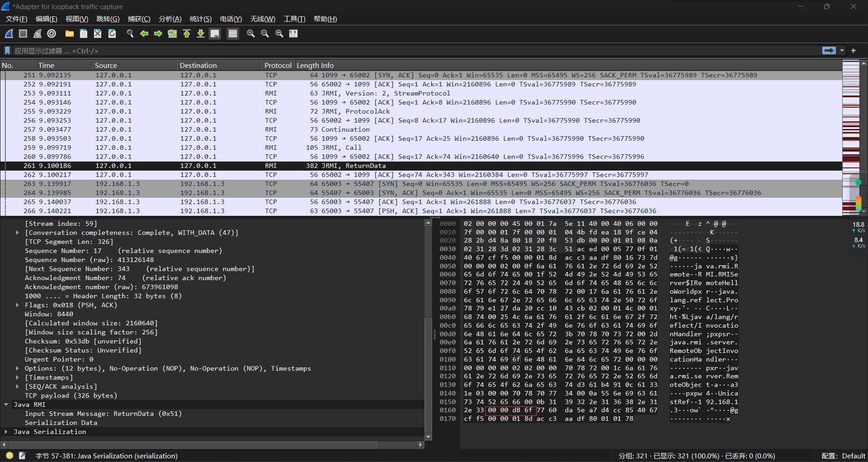Image resolution: width=868 pixels, height=462 pixels.
Task: Open capture options gear icon
Action: (52, 33)
